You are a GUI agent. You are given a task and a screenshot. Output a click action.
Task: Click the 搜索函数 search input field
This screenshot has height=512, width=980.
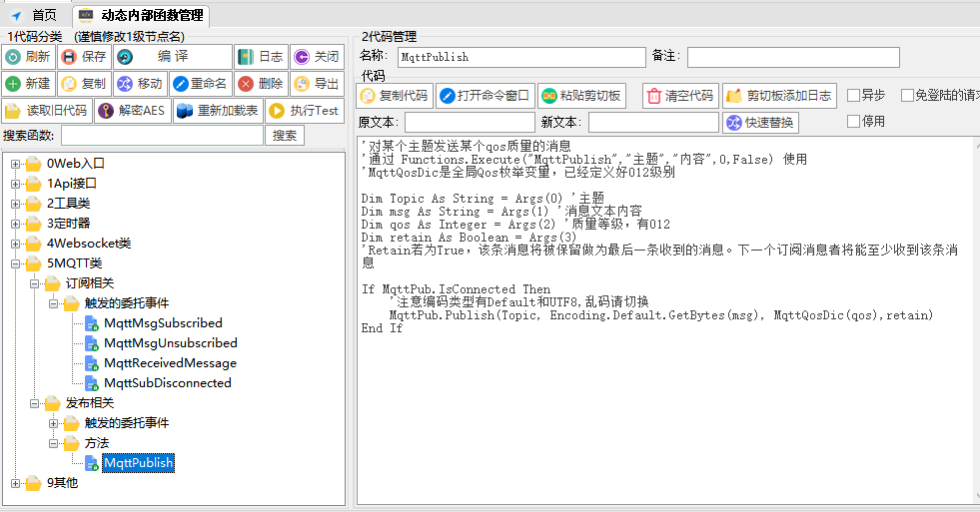163,136
